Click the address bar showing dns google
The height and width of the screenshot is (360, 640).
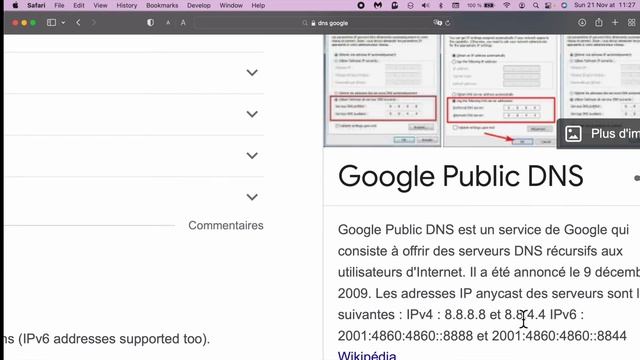pos(325,23)
